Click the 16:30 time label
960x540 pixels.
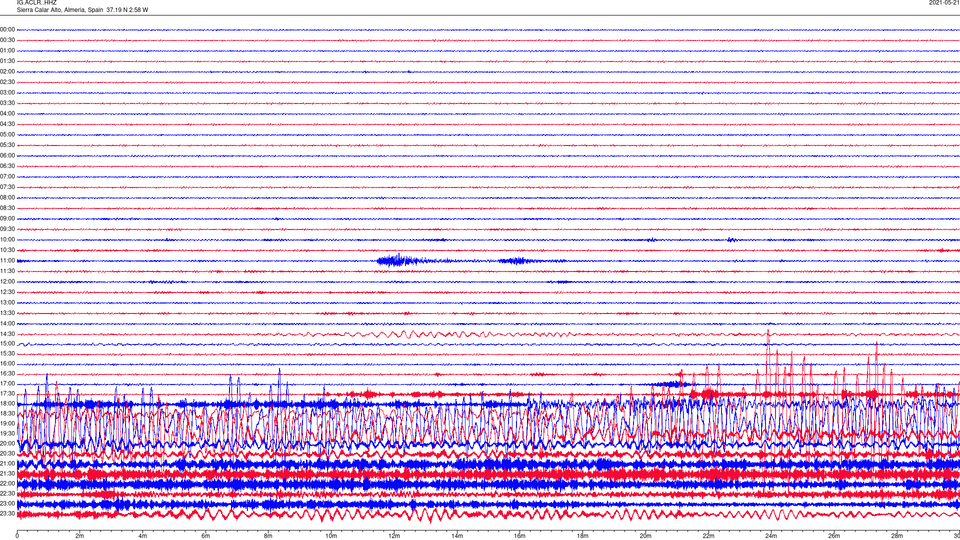(7, 373)
